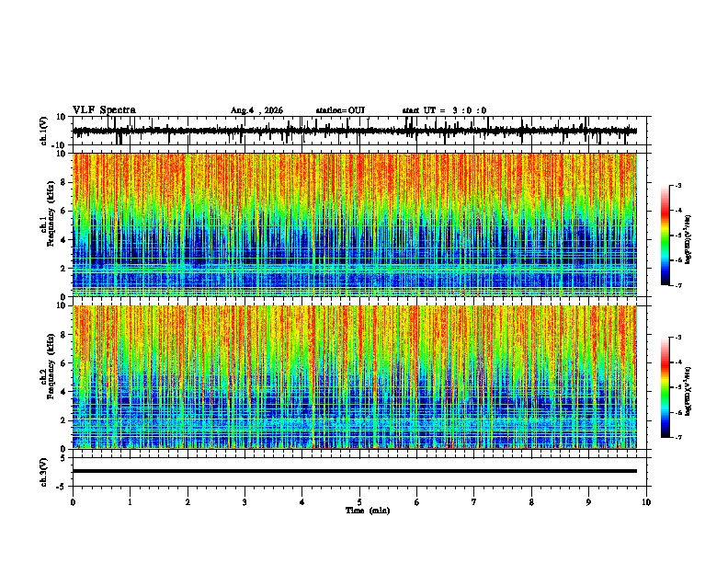
Task: Click the date label "Aug.4 , 2026"
Action: [x=256, y=110]
